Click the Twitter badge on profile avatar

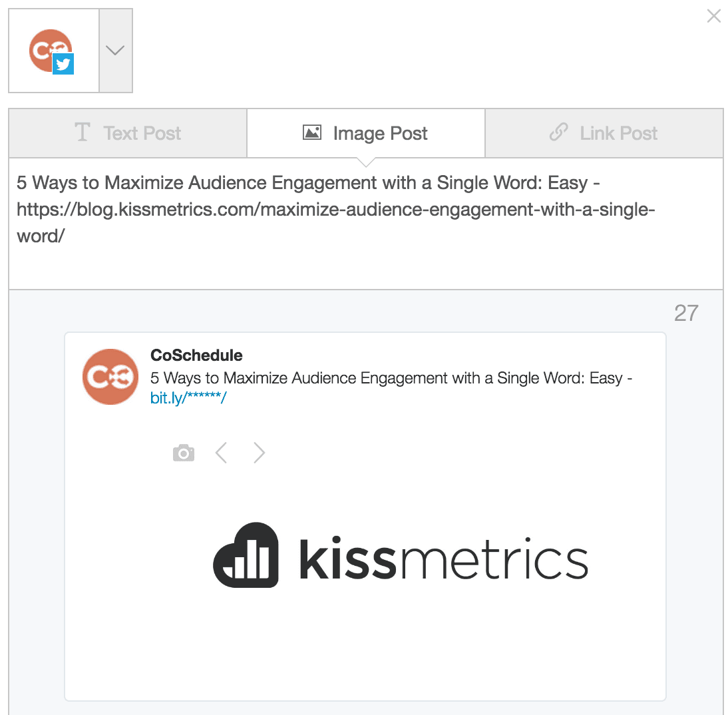point(63,65)
